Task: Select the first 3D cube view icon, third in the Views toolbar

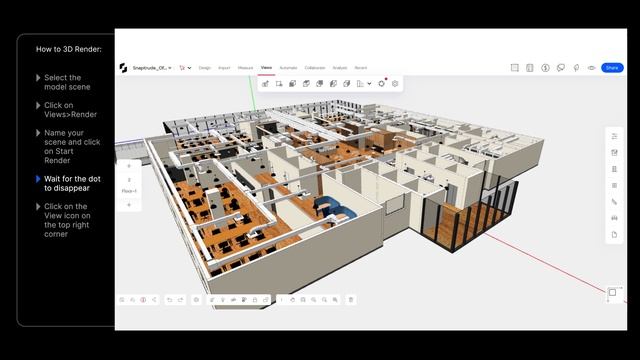Action: point(292,84)
